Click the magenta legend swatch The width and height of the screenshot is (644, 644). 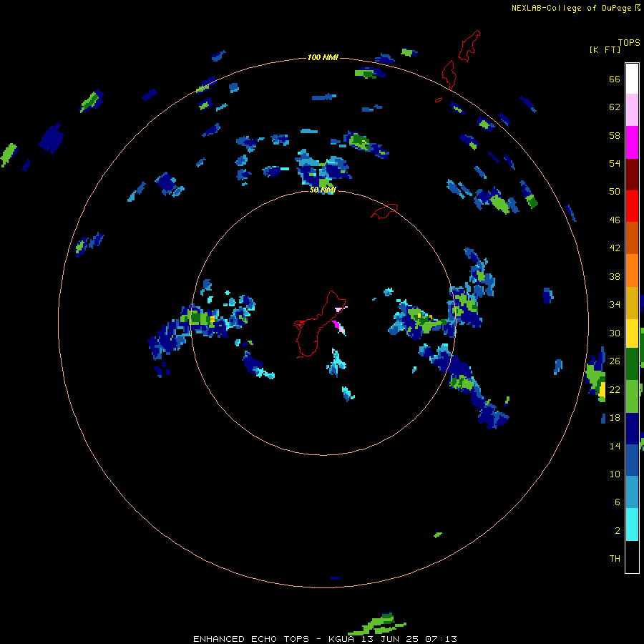632,142
